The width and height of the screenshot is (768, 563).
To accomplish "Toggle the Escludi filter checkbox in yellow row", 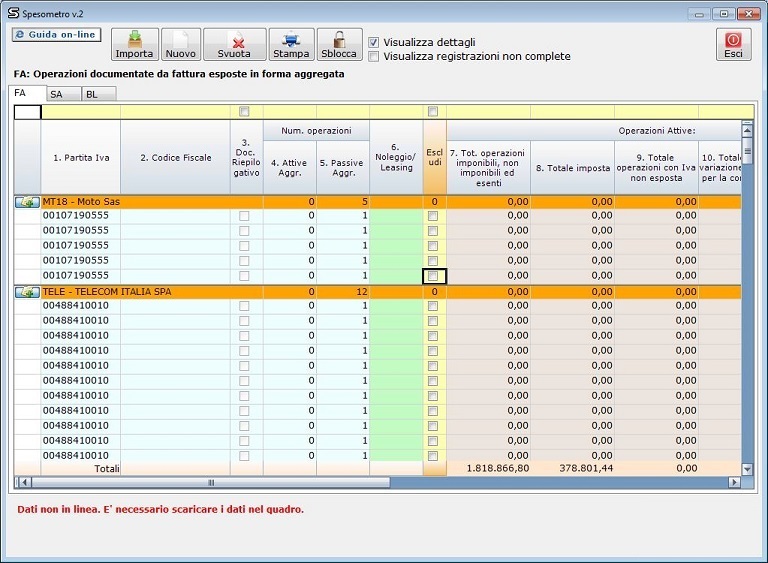I will 432,112.
